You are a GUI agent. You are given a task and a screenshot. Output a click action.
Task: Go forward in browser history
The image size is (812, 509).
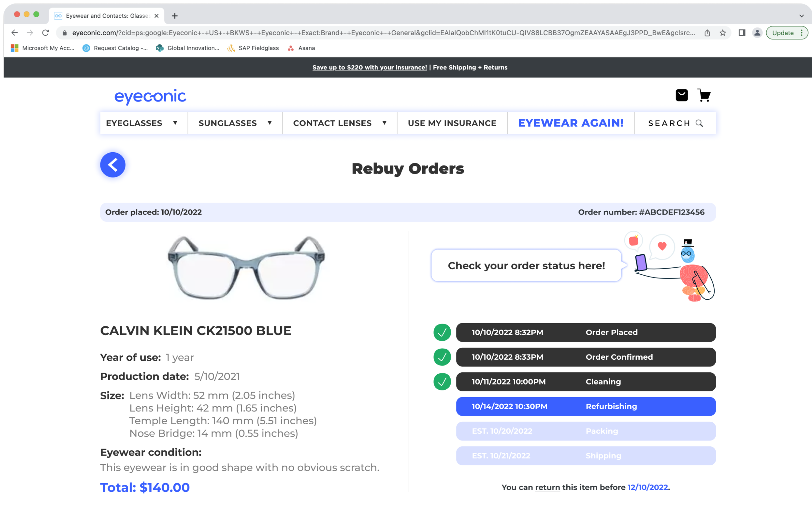30,33
